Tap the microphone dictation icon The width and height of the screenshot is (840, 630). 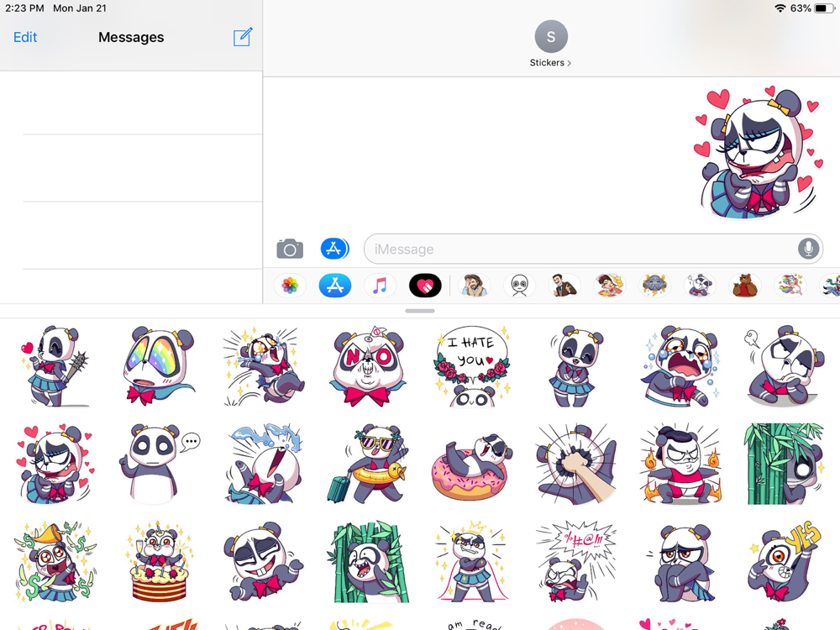808,249
